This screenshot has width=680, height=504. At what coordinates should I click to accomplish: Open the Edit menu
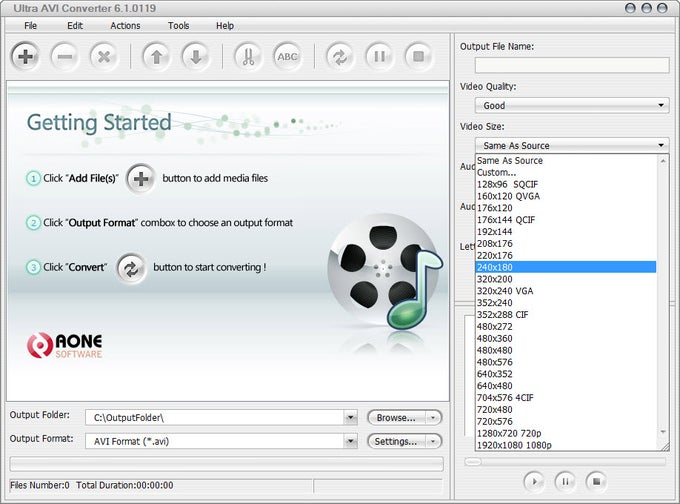coord(75,26)
